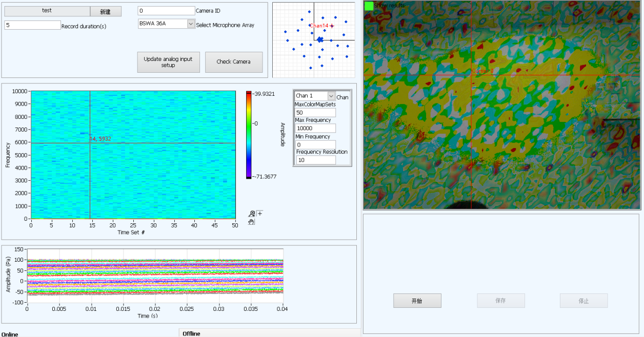Viewport: 644px width, 337px height.
Task: Toggle the green Show results indicator
Action: click(x=369, y=6)
